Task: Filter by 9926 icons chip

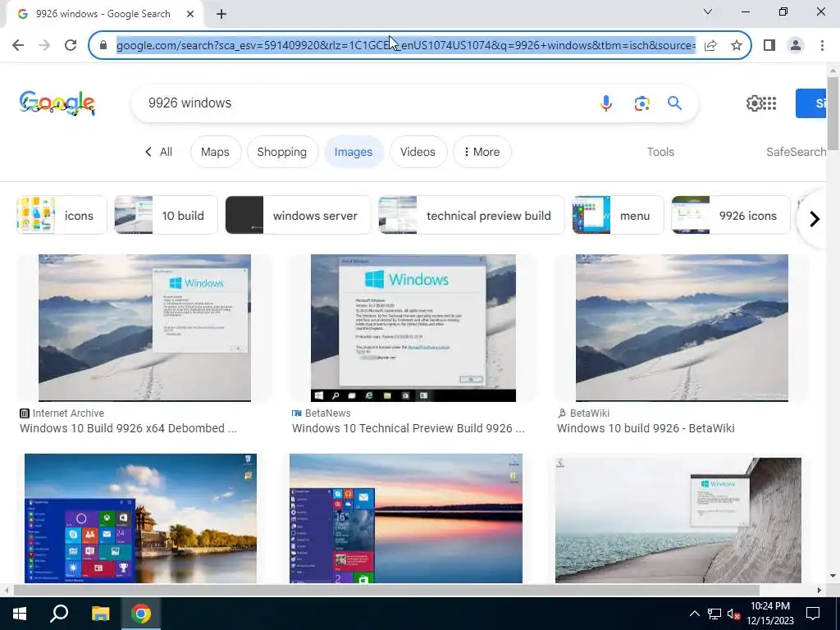Action: (731, 215)
